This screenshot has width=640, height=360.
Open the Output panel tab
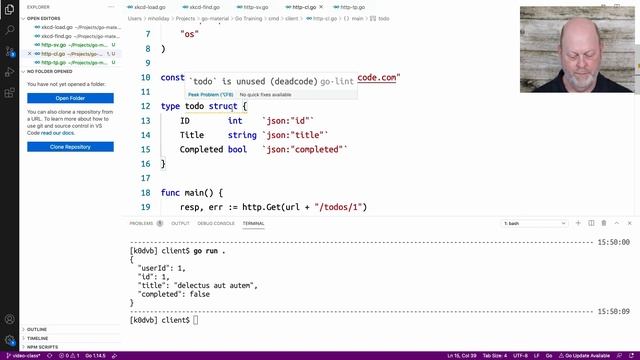tap(180, 223)
